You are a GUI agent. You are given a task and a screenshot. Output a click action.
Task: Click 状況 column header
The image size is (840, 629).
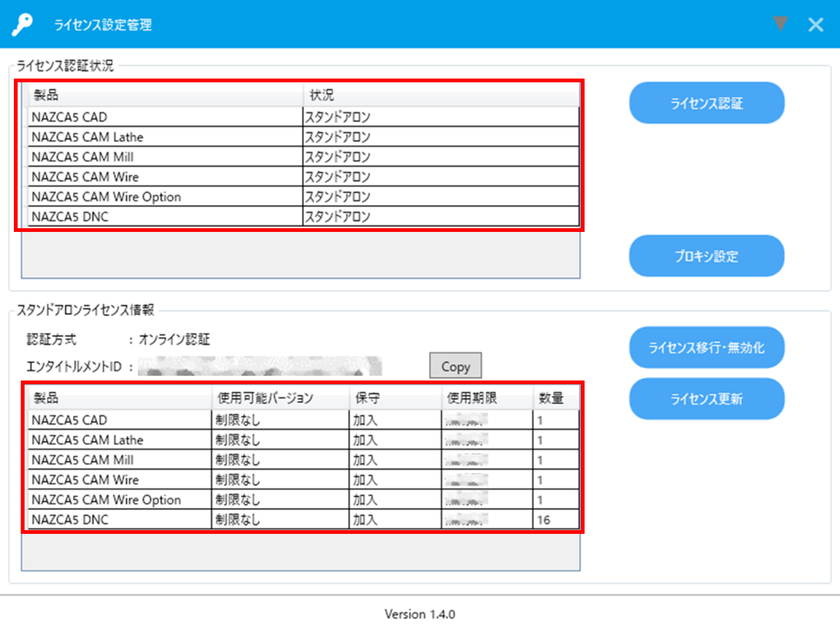coord(441,95)
